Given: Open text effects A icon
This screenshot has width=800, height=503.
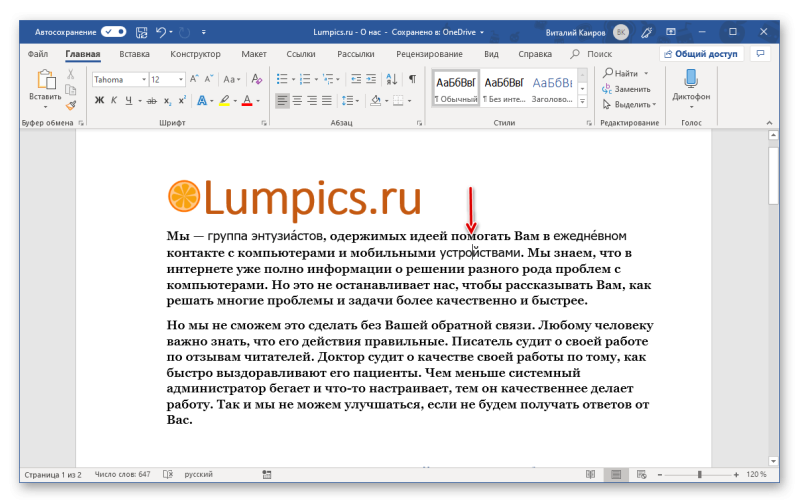Looking at the screenshot, I should point(202,100).
